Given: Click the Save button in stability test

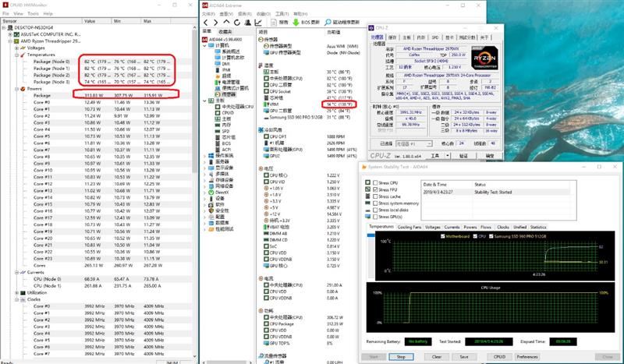Looking at the screenshot, I should (x=464, y=357).
